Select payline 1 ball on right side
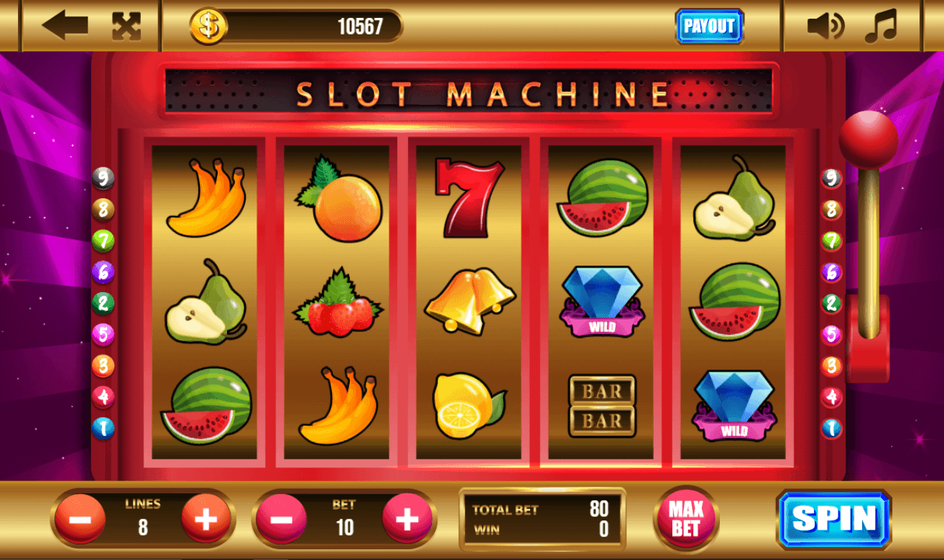 832,429
